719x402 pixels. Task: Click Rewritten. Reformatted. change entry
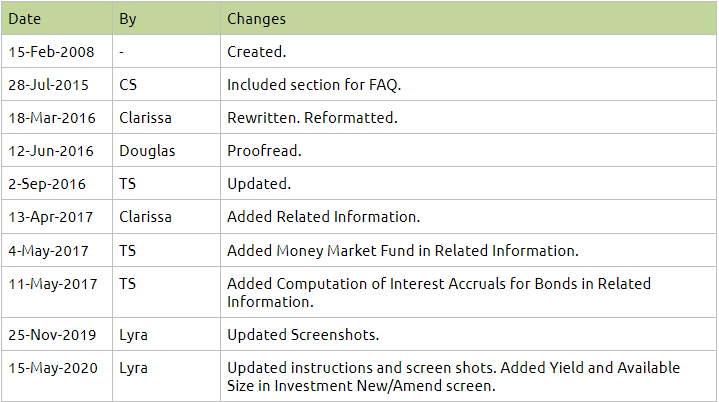point(312,117)
